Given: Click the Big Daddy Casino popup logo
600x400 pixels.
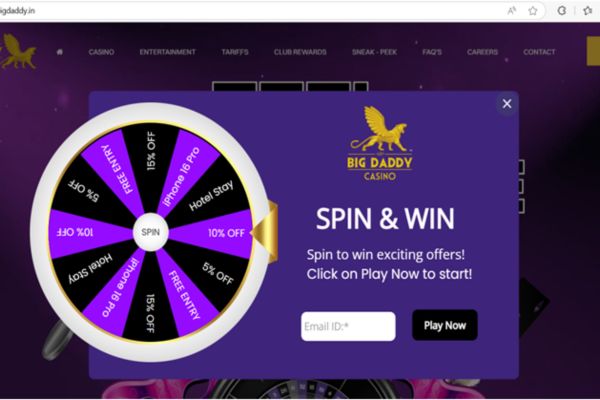Looking at the screenshot, I should [x=380, y=144].
